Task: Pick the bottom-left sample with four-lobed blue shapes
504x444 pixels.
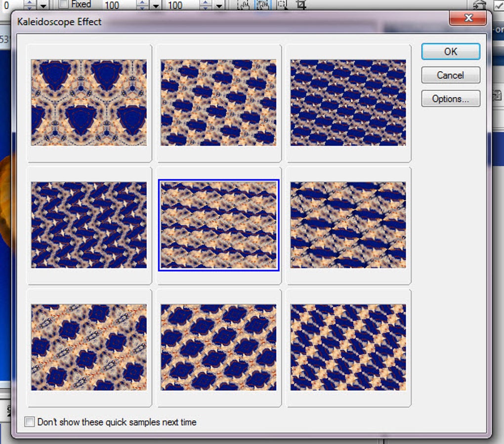Action: point(89,347)
